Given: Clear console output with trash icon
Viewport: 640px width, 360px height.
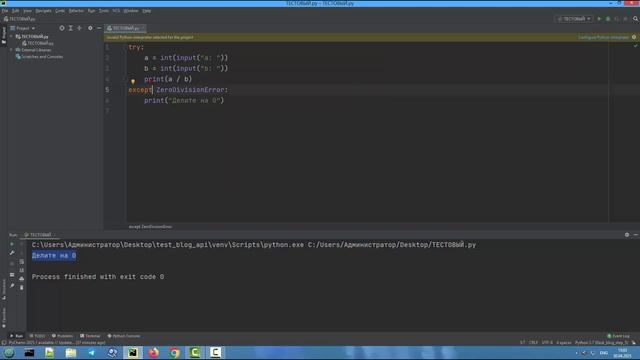Looking at the screenshot, I should coord(22,288).
